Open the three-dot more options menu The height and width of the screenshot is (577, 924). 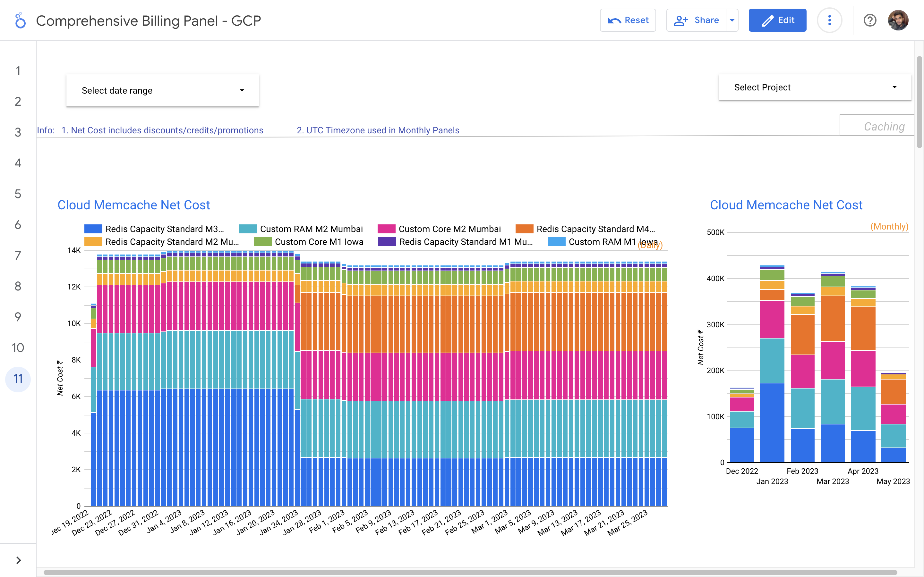coord(829,20)
